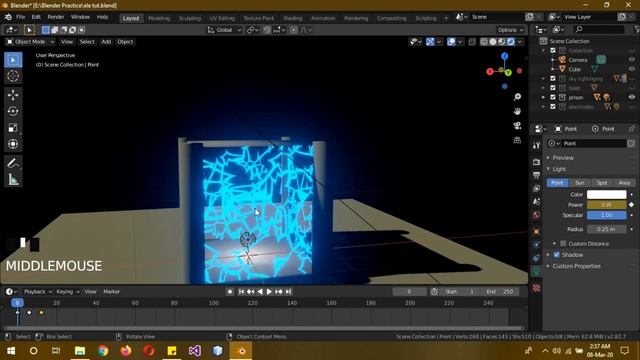
Task: Adjust the Specular slider value
Action: point(607,215)
